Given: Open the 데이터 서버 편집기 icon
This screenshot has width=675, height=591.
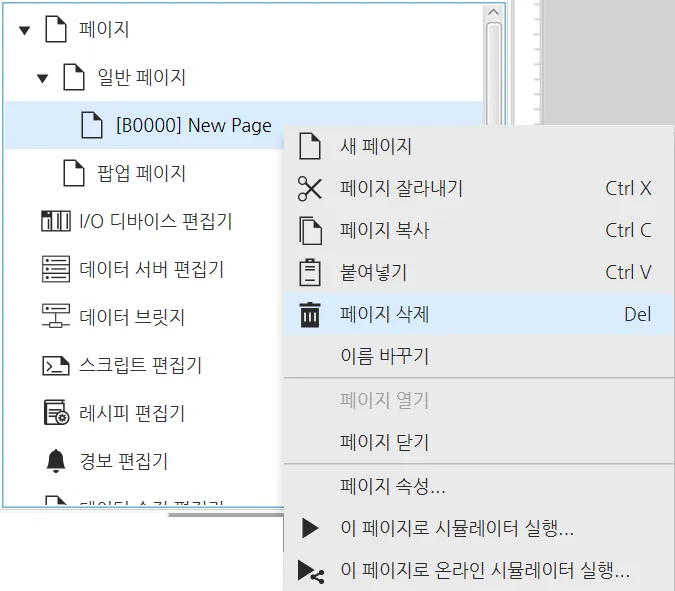Looking at the screenshot, I should click(55, 269).
